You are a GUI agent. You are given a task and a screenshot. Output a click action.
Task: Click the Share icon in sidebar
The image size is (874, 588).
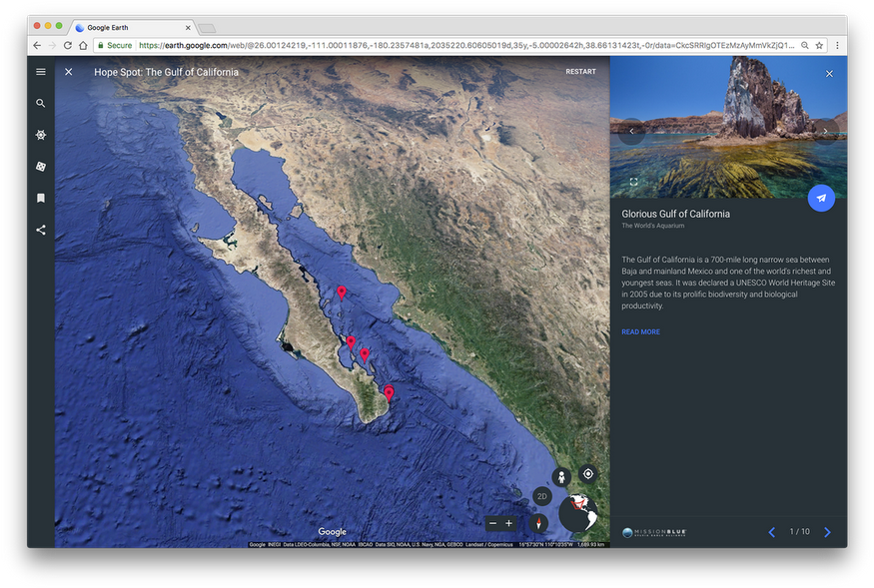pyautogui.click(x=41, y=230)
